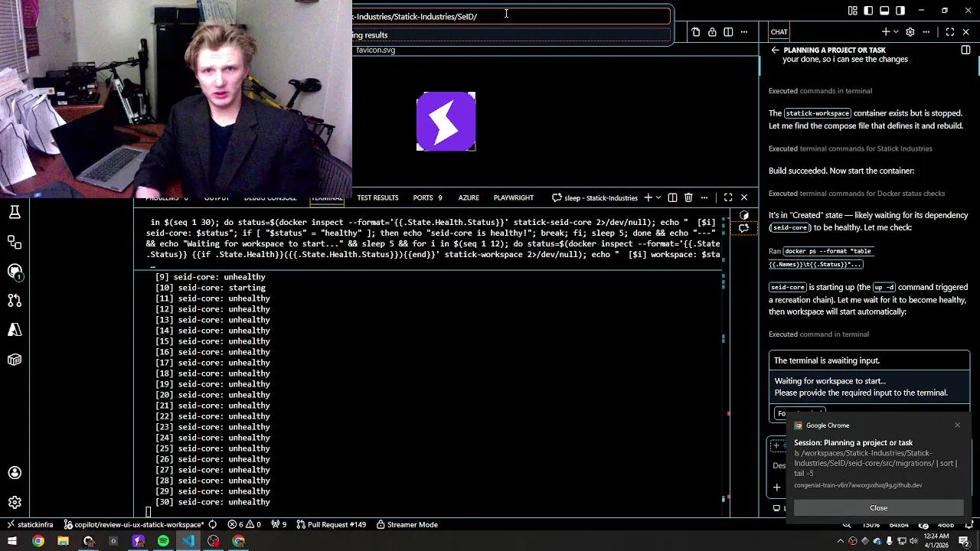Start a new chat with plus icon
Screen dimensions: 980x551
click(885, 32)
